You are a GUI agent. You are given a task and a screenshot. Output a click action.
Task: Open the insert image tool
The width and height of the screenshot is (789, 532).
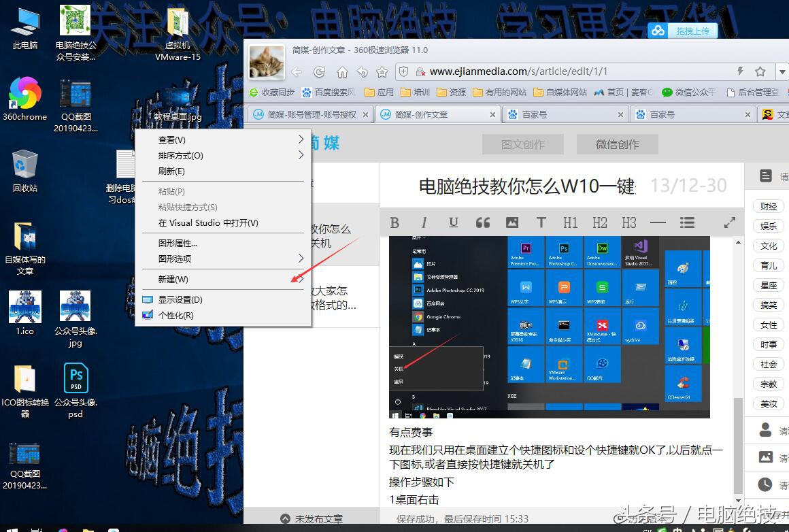click(512, 222)
